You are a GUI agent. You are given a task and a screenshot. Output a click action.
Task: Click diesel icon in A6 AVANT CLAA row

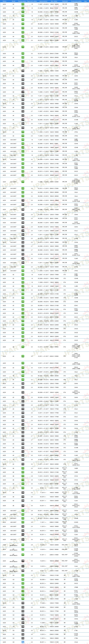(x=23, y=535)
